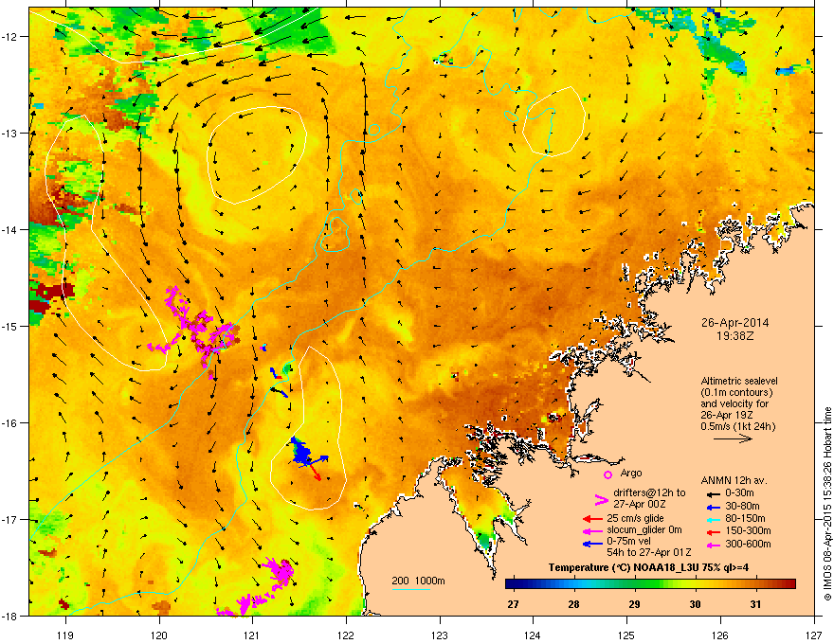Viewport: 834px width, 644px height.
Task: Click the '300-600m' depth label
Action: (x=748, y=545)
